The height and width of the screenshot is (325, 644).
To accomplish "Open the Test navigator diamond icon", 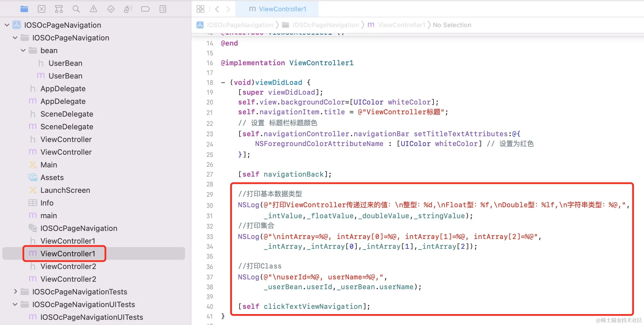I will [x=111, y=9].
